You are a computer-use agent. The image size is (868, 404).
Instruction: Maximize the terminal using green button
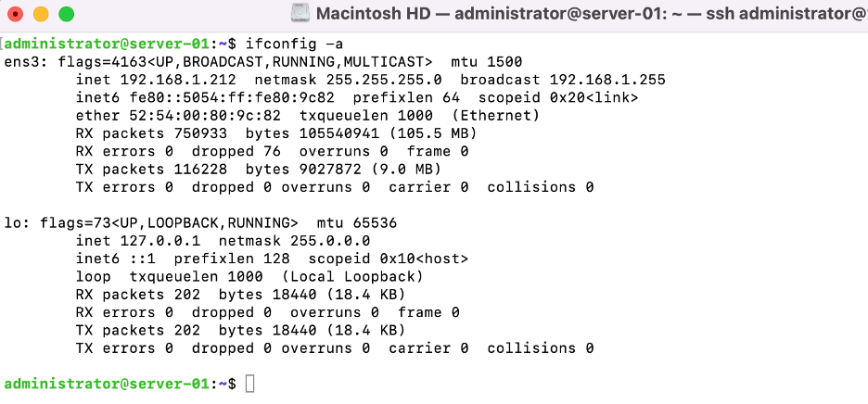67,15
